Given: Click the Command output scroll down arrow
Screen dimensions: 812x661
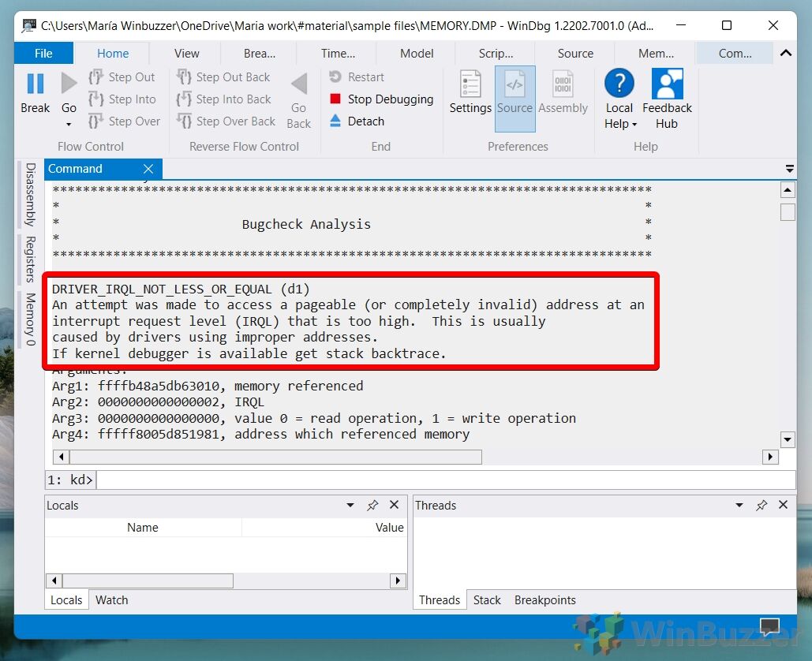Looking at the screenshot, I should [x=788, y=439].
